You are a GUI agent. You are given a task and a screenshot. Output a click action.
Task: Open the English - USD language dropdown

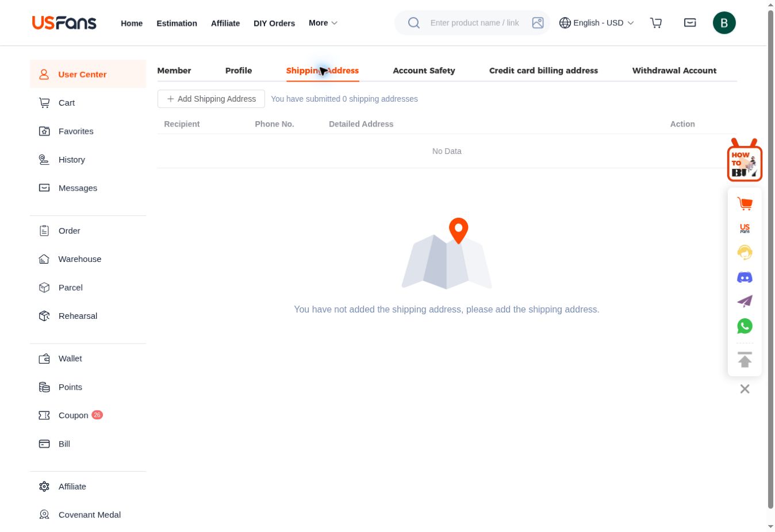[x=597, y=23]
